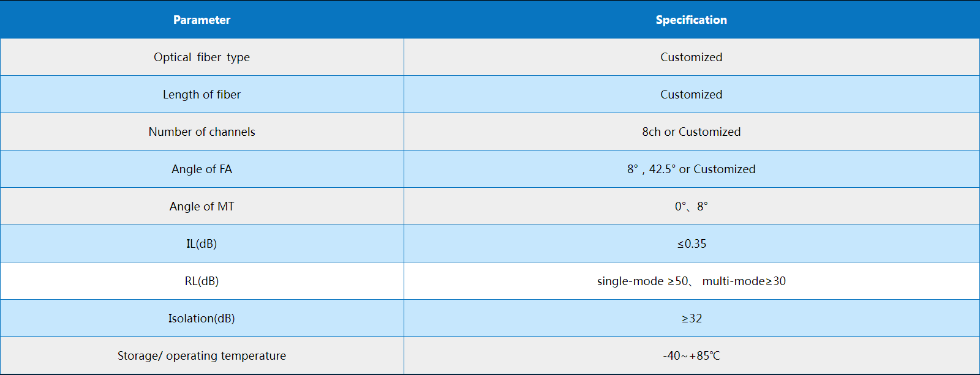
Task: Click the Parameter column header
Action: pos(202,20)
